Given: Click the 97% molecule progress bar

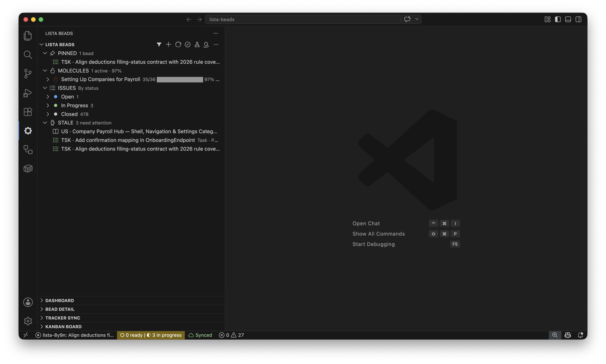Looking at the screenshot, I should [x=180, y=79].
